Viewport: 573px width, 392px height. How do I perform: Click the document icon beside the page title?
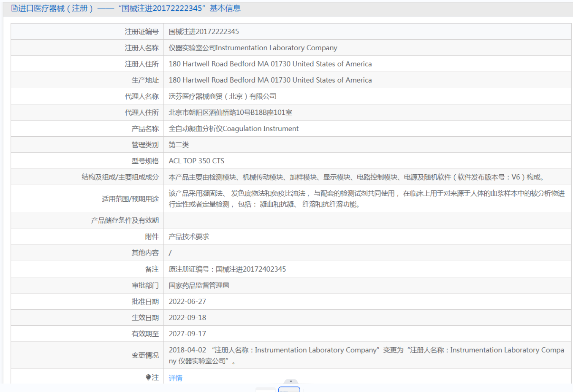point(14,8)
